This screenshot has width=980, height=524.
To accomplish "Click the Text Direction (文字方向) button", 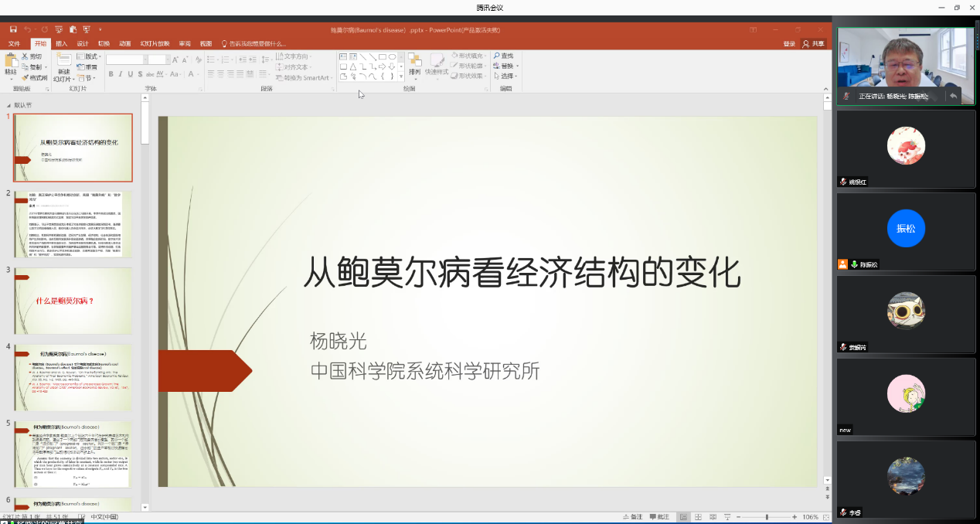I will point(293,56).
